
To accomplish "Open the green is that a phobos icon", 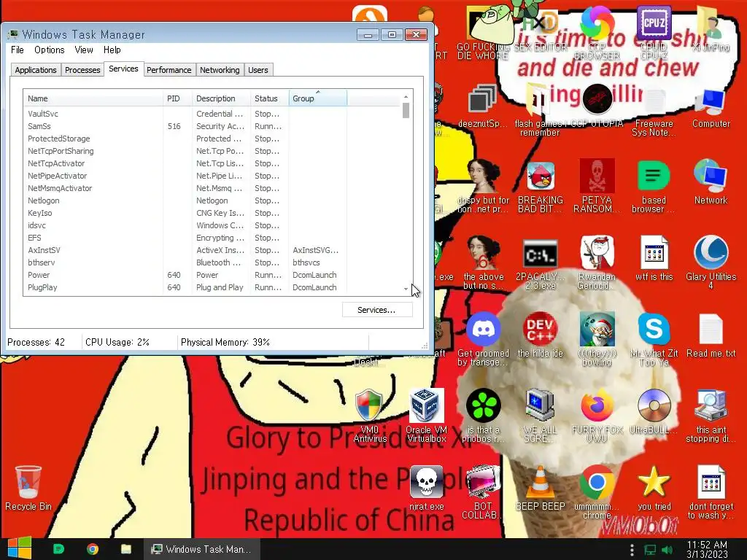I will [x=483, y=416].
